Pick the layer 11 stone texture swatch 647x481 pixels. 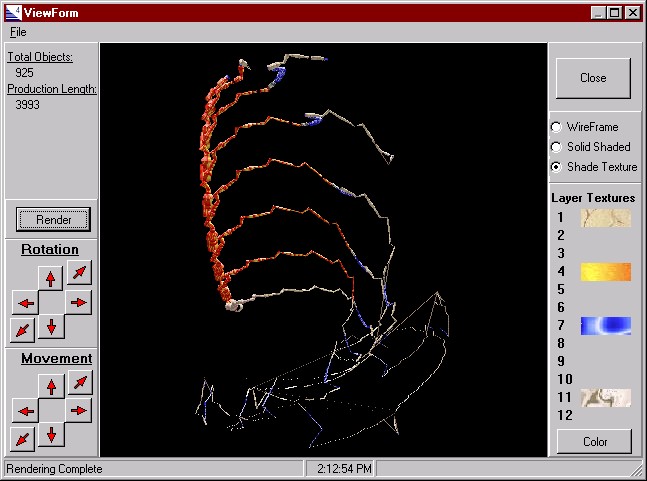pyautogui.click(x=606, y=398)
